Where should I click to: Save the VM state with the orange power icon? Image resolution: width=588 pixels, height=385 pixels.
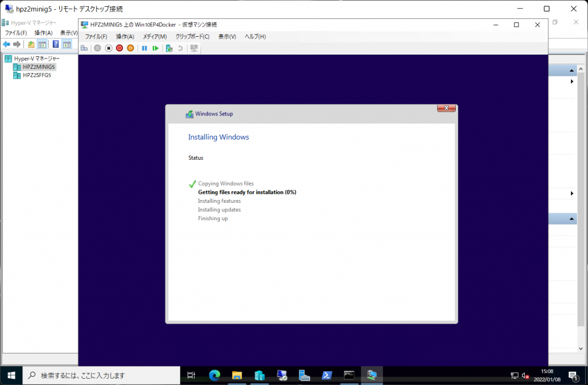(x=130, y=48)
